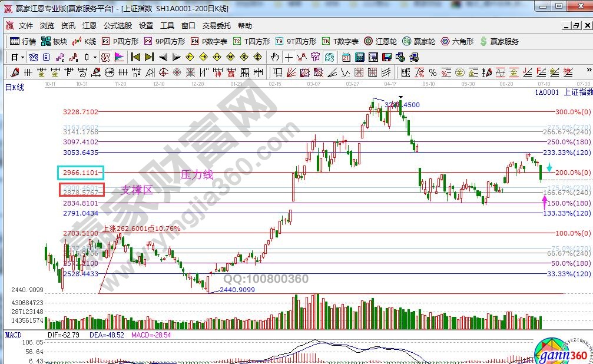This screenshot has height=364, width=593.
Task: Open the 板块 sector view
Action: click(55, 41)
